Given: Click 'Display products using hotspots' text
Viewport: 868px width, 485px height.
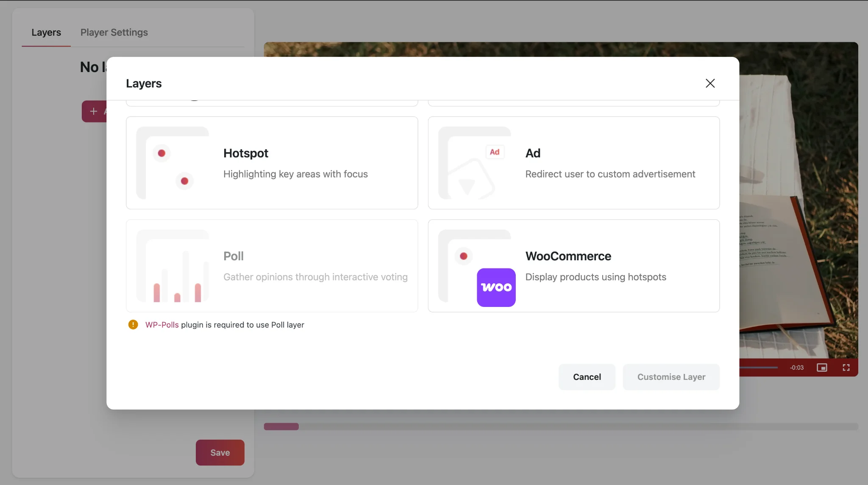Looking at the screenshot, I should tap(596, 277).
